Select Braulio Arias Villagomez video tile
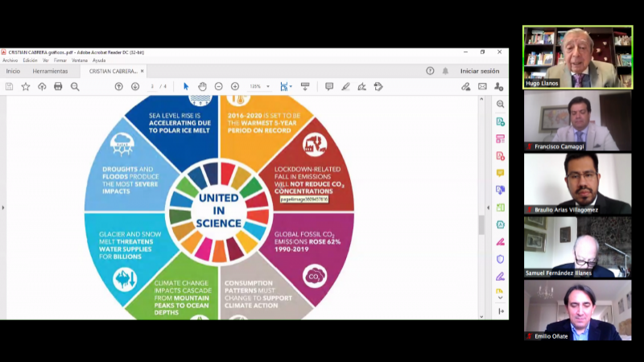 [577, 184]
